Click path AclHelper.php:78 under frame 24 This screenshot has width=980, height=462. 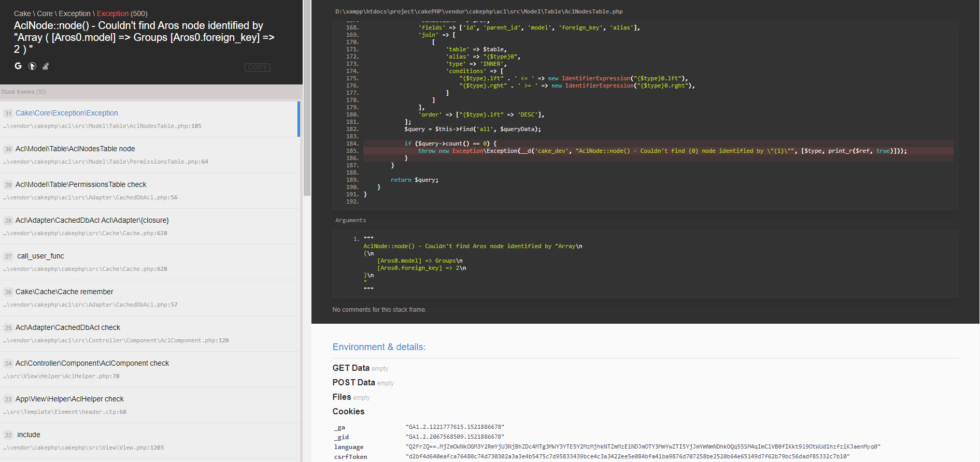click(x=61, y=376)
